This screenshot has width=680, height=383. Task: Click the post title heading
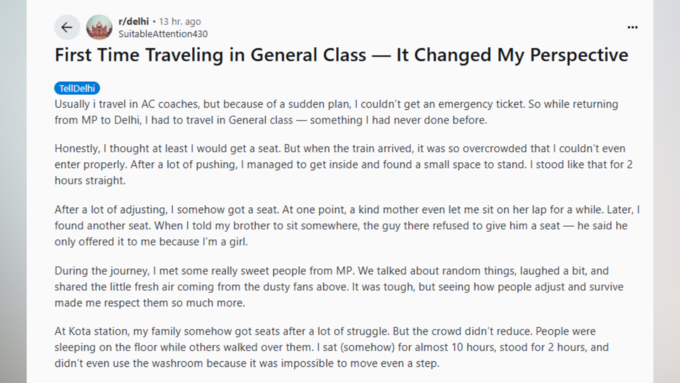(x=341, y=55)
